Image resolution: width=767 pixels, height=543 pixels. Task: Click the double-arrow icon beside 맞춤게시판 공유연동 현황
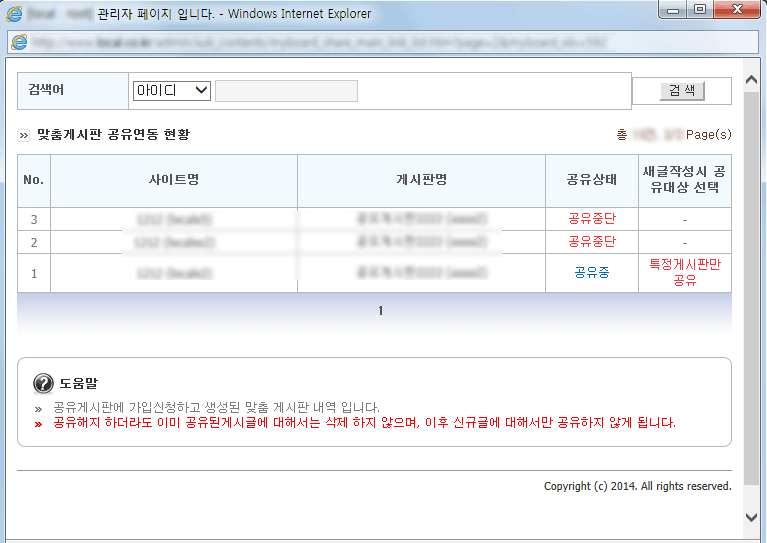(23, 135)
